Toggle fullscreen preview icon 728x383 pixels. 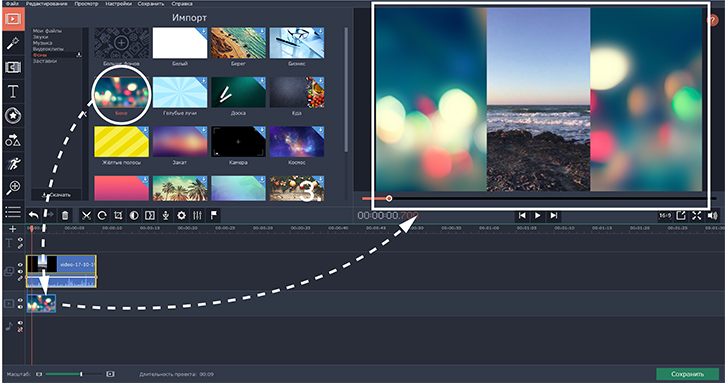(x=696, y=215)
